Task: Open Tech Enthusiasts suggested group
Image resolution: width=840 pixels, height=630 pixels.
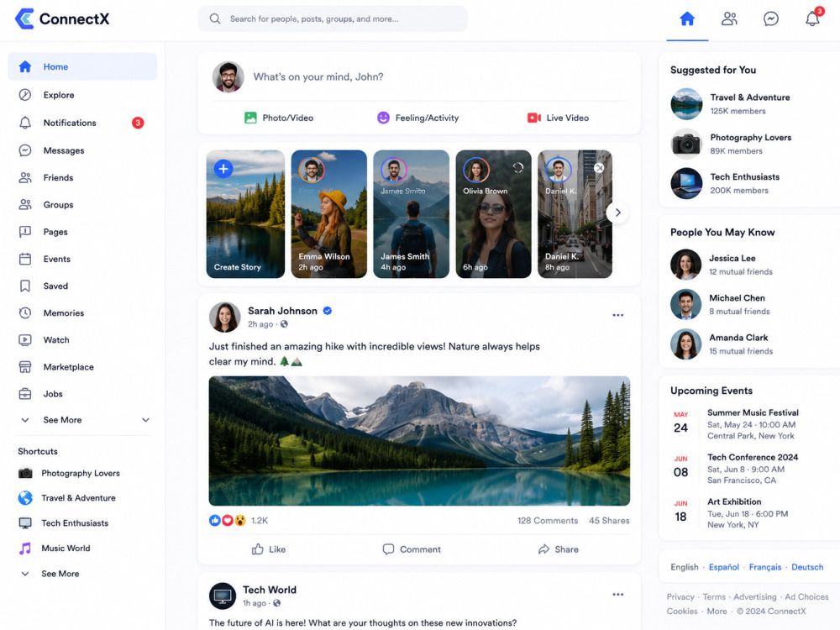Action: click(726, 183)
